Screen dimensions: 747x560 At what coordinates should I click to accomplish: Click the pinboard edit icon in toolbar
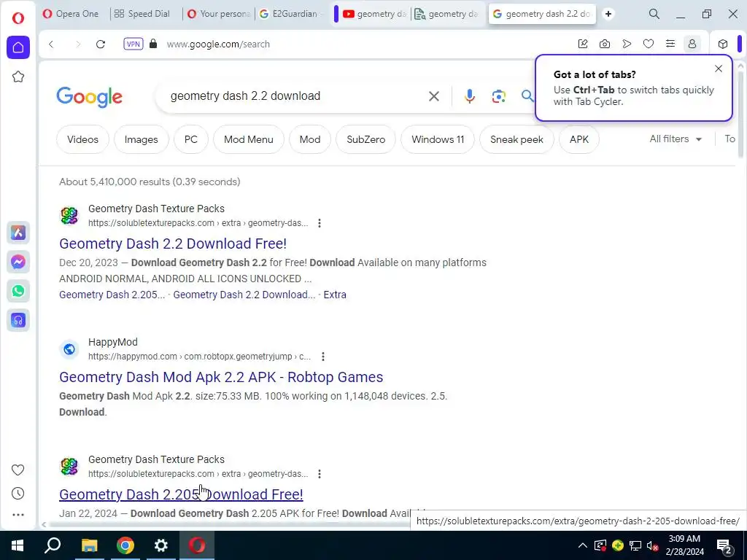click(x=583, y=44)
